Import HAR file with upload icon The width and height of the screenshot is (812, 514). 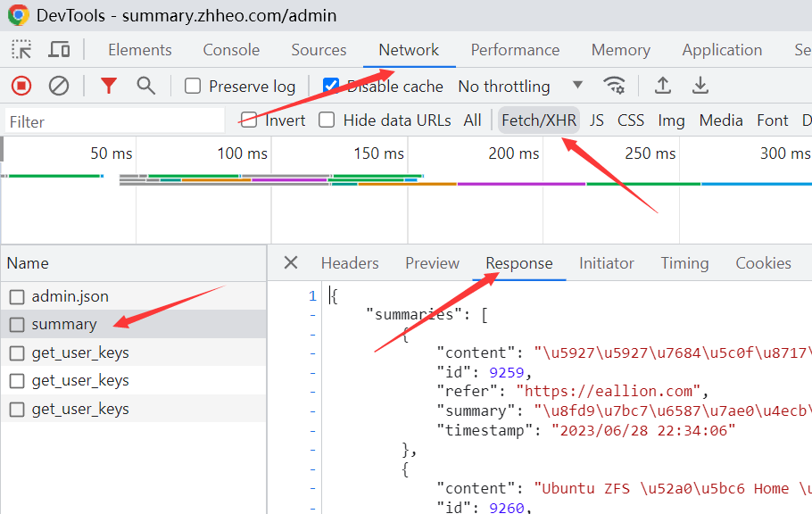click(662, 86)
